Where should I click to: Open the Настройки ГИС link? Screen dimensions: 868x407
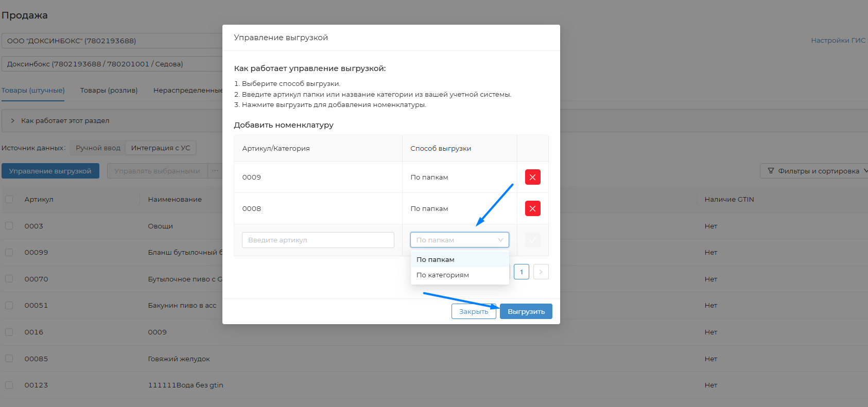tap(838, 40)
